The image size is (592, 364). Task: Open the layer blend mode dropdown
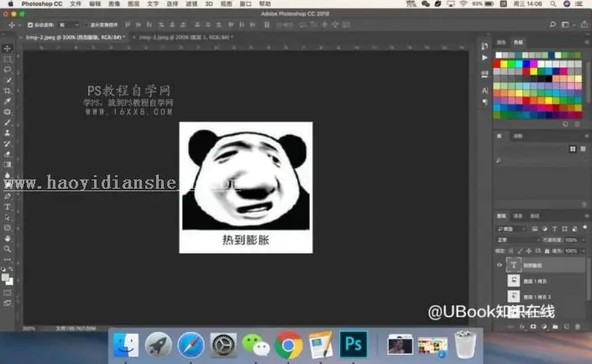click(x=518, y=240)
